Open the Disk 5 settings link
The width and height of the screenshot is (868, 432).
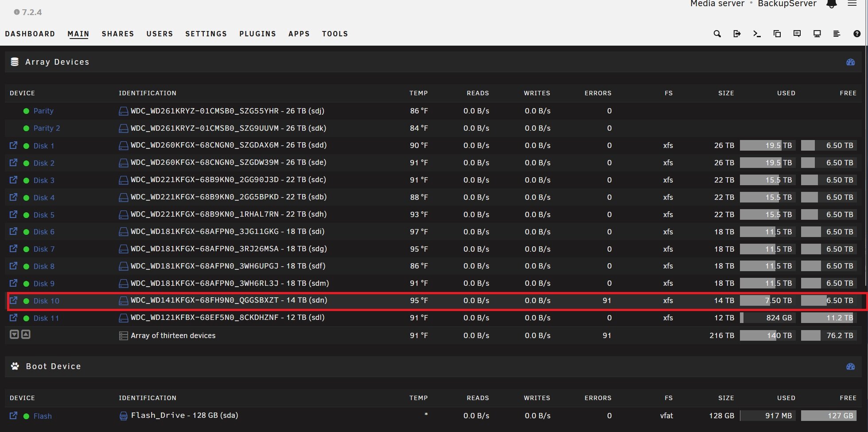tap(44, 215)
